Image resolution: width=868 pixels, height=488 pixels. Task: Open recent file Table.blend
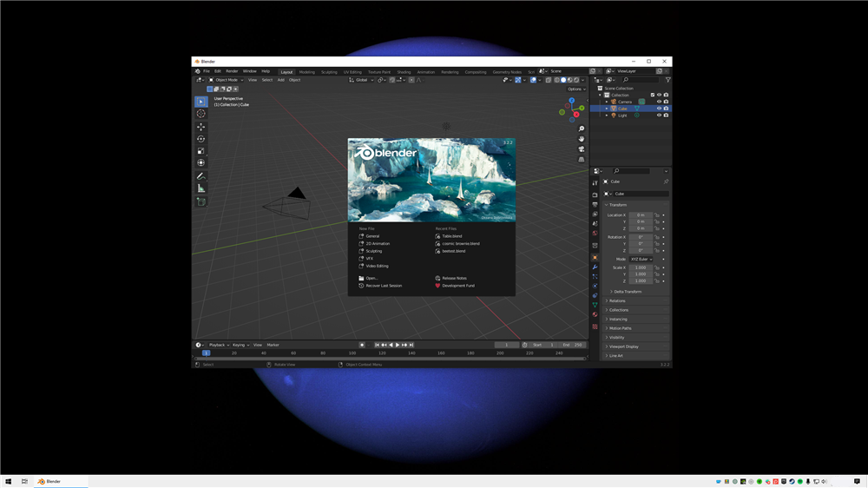451,236
